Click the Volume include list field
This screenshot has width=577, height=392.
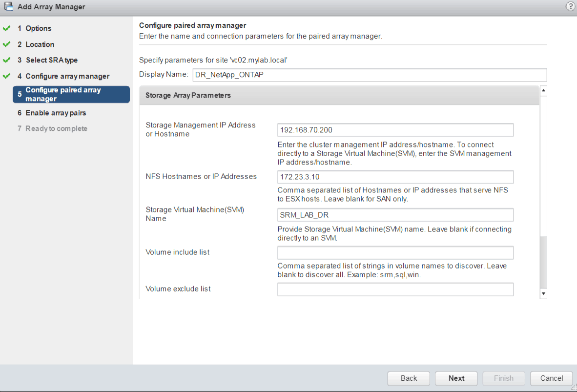point(395,252)
